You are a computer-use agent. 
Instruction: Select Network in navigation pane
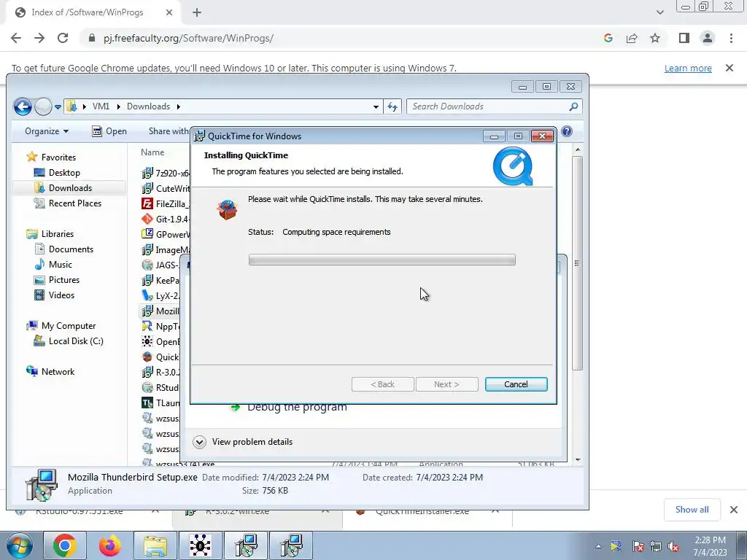click(58, 371)
